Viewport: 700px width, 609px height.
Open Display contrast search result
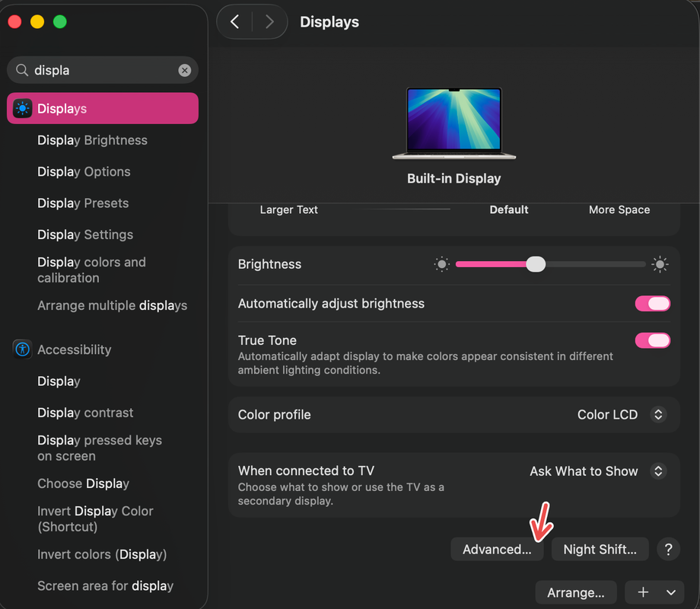coord(85,413)
